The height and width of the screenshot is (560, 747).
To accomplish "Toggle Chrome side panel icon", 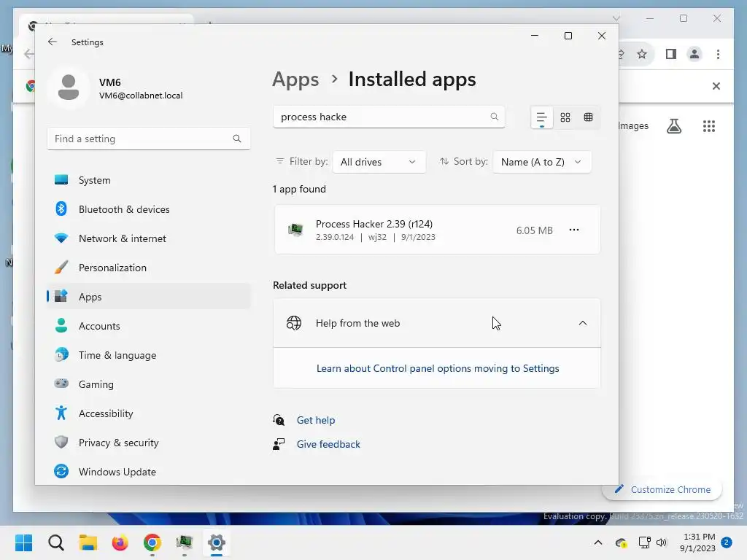I will [671, 54].
